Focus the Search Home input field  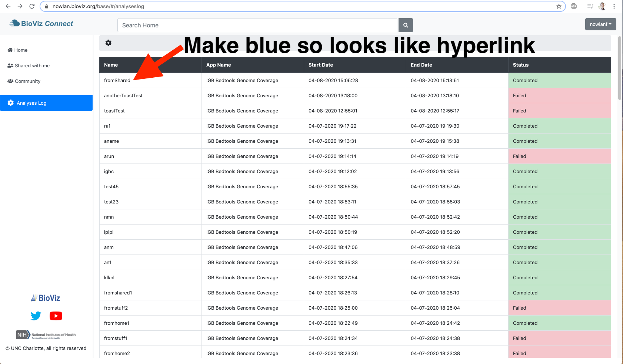pyautogui.click(x=257, y=25)
